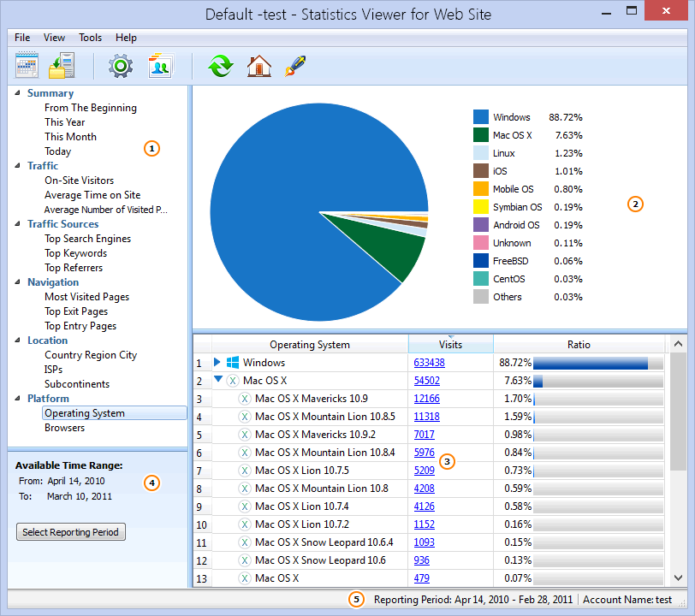Viewport: 695px width, 616px height.
Task: Open the View menu
Action: (54, 38)
